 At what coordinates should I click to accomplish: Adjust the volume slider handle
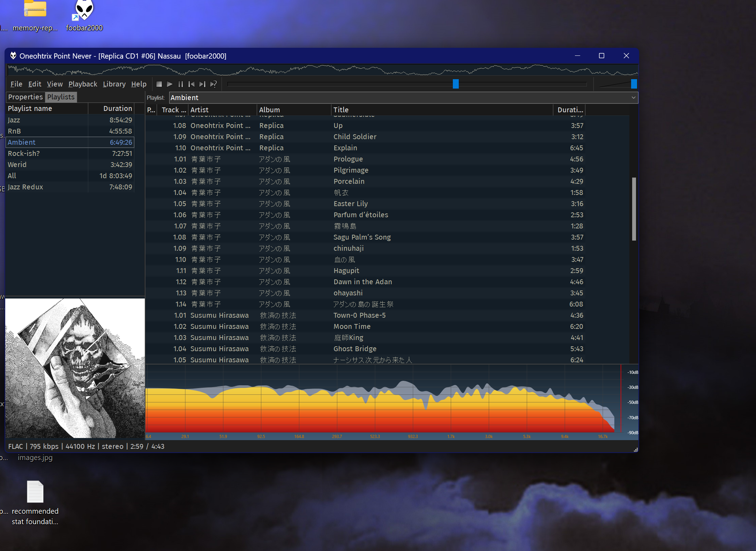pos(634,84)
